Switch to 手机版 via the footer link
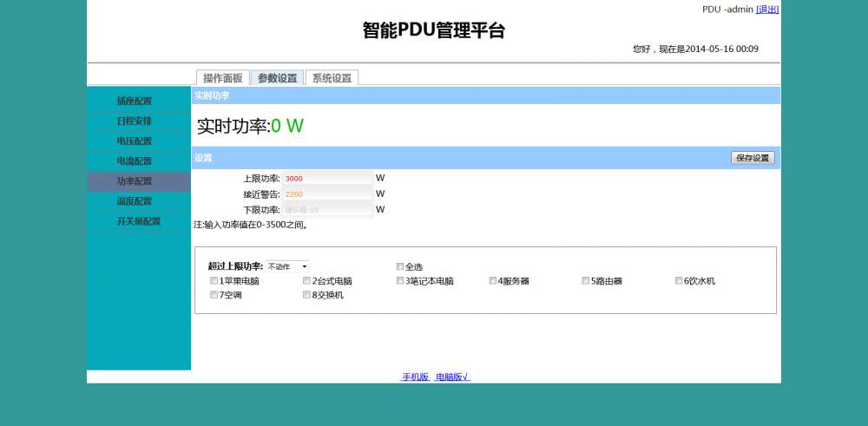 pos(415,377)
